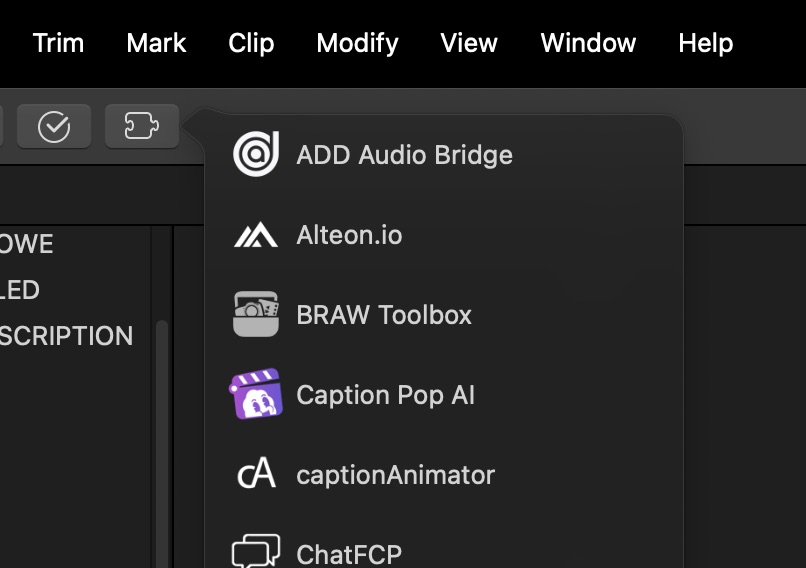
Task: Open the View menu
Action: (469, 43)
